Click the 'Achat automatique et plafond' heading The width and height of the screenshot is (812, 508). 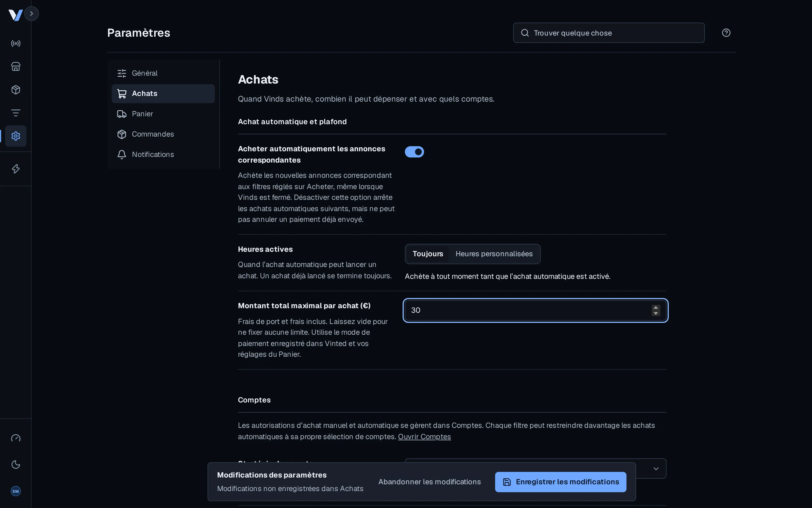coord(292,122)
